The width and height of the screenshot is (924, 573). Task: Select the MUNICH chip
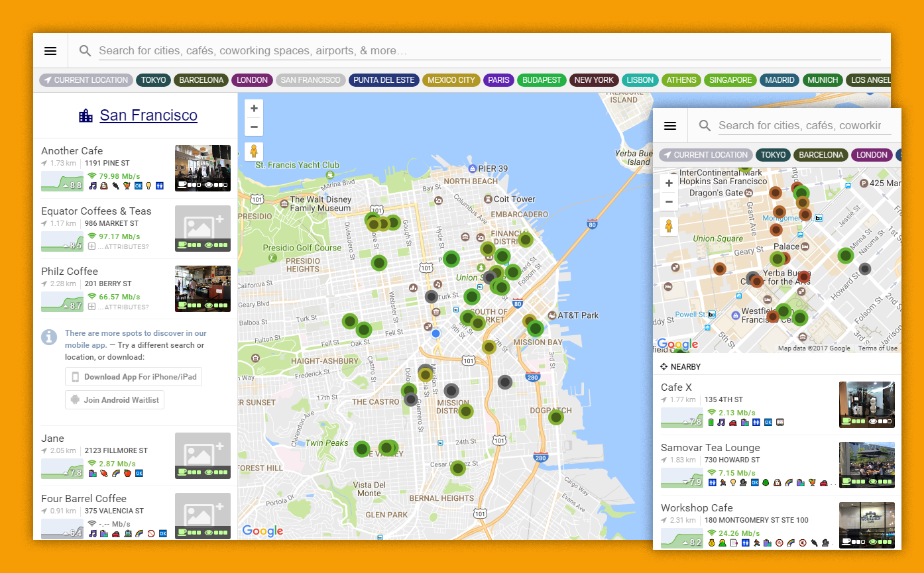[x=823, y=80]
